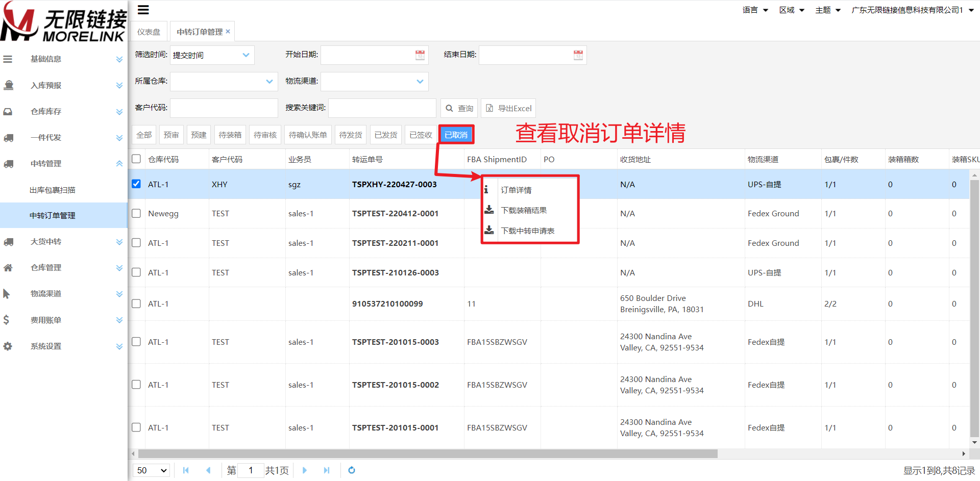Check the Newegg row checkbox
The width and height of the screenshot is (980, 481).
tap(136, 213)
